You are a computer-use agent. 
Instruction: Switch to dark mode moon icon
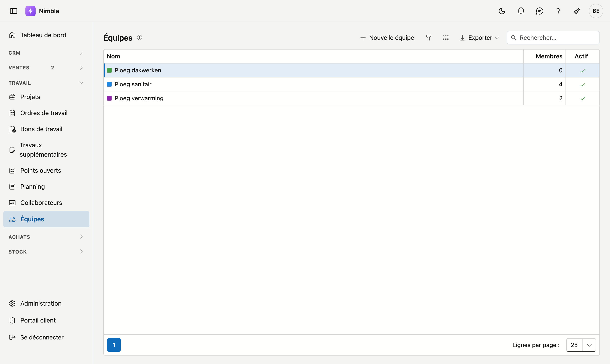click(x=502, y=11)
